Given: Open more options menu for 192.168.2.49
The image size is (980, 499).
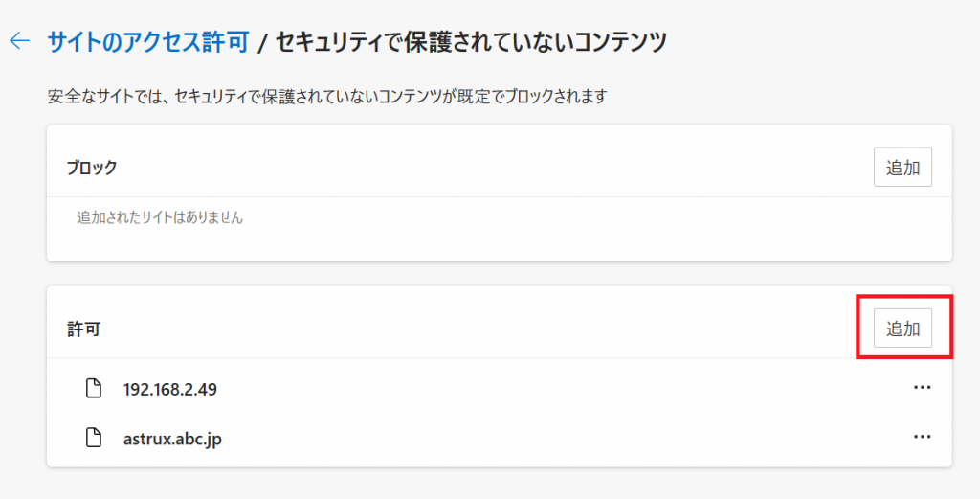Looking at the screenshot, I should pos(922,388).
